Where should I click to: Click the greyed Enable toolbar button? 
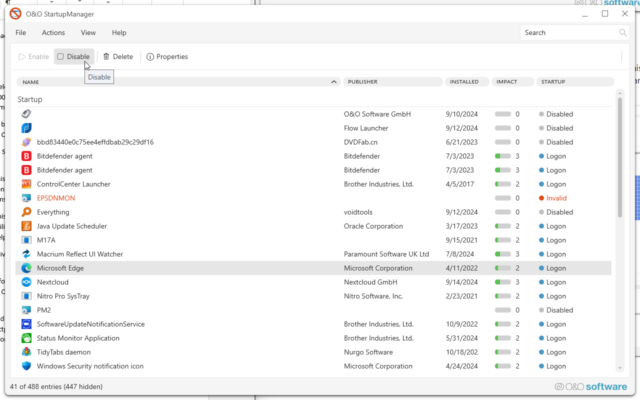coord(34,56)
